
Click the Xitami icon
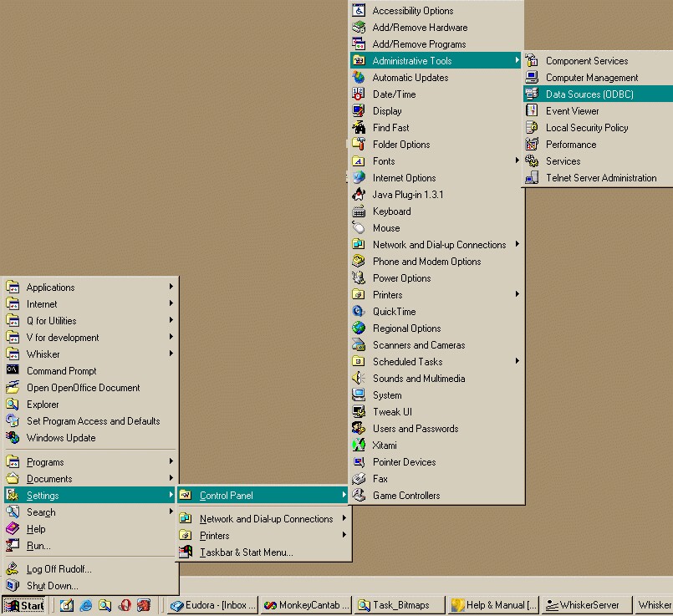[359, 445]
